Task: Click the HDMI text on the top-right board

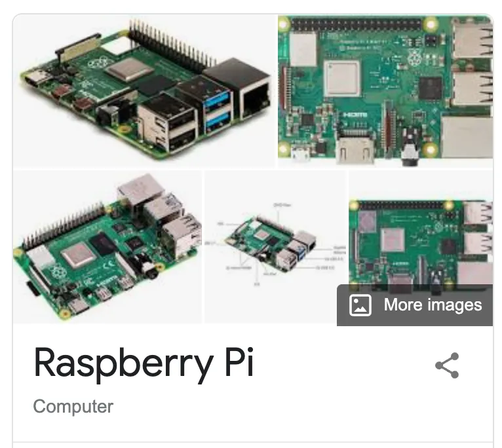Action: [355, 114]
